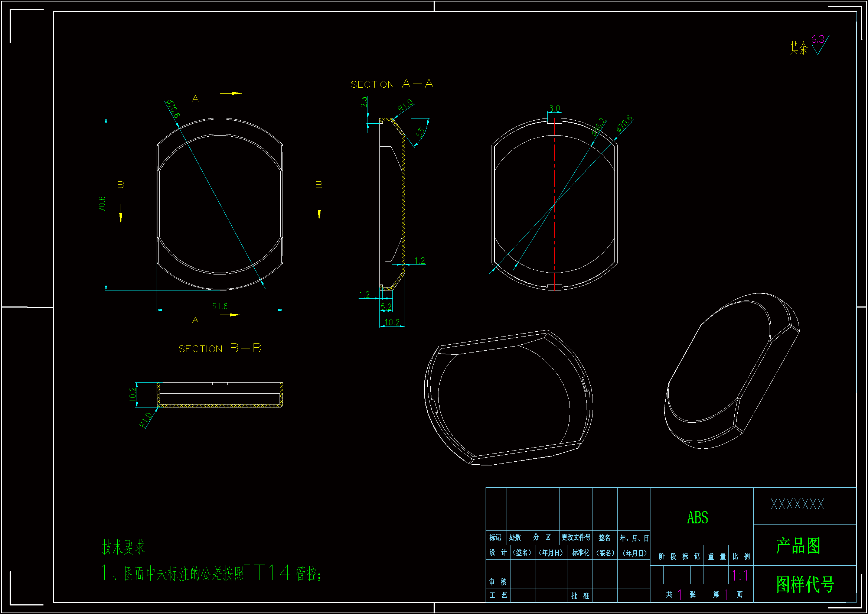
Task: Click the 1:1 scale value
Action: (x=740, y=575)
